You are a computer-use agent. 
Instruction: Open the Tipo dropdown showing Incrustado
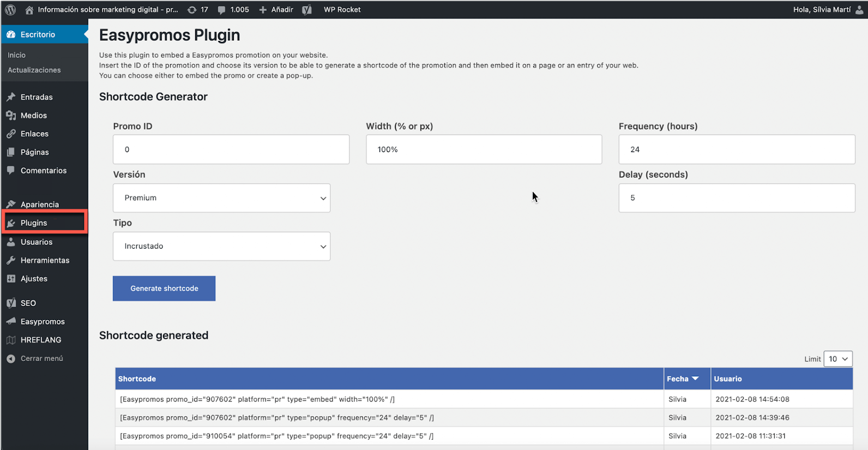coord(221,246)
